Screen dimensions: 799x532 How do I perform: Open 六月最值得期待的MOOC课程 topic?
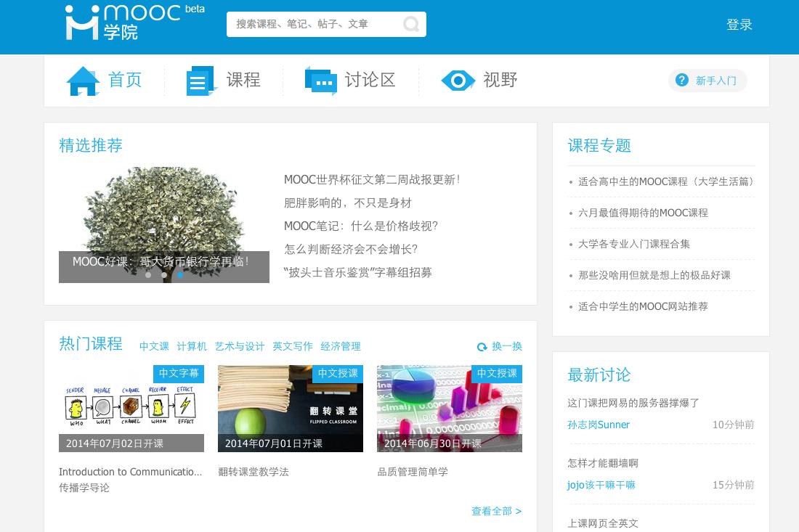(643, 213)
